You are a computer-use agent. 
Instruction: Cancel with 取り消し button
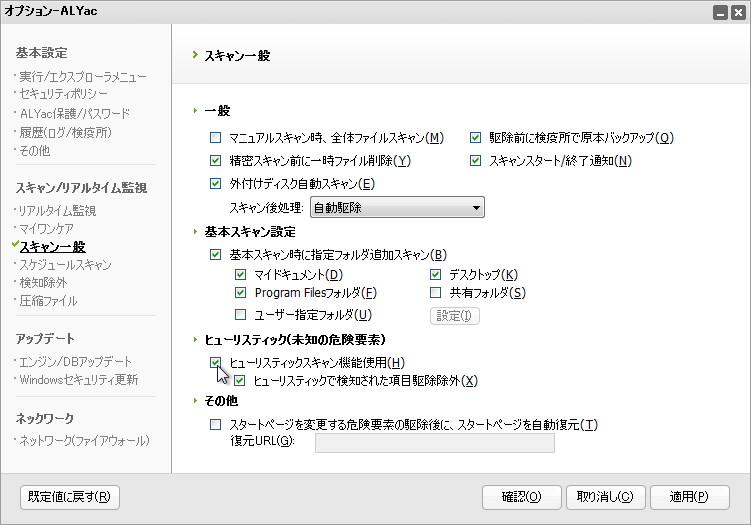(605, 497)
